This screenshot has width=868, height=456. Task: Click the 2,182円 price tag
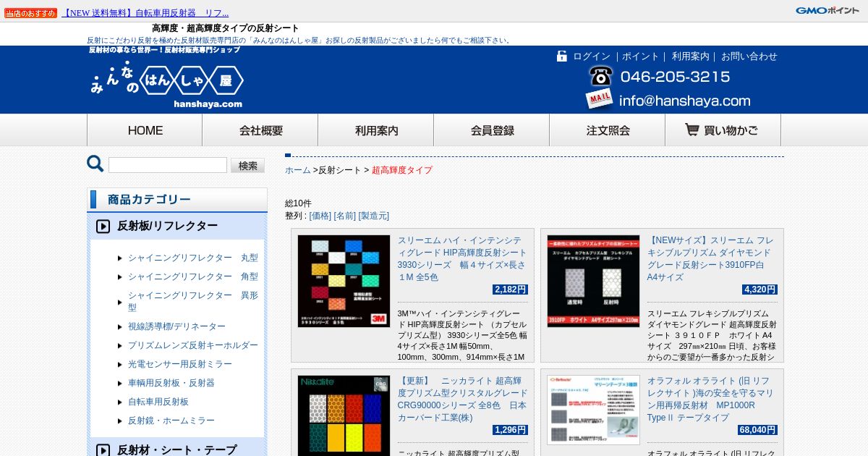tap(510, 290)
